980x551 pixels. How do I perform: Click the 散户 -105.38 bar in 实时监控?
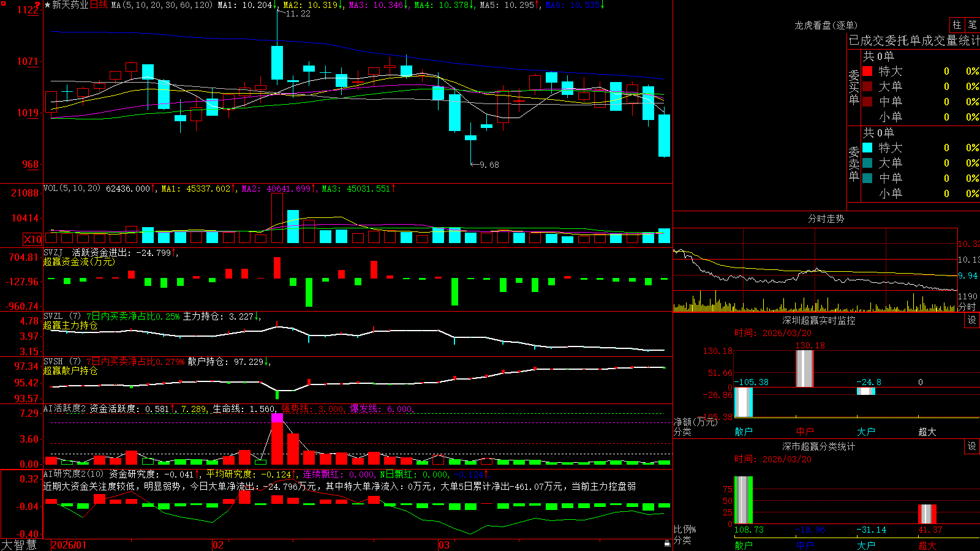coord(744,402)
